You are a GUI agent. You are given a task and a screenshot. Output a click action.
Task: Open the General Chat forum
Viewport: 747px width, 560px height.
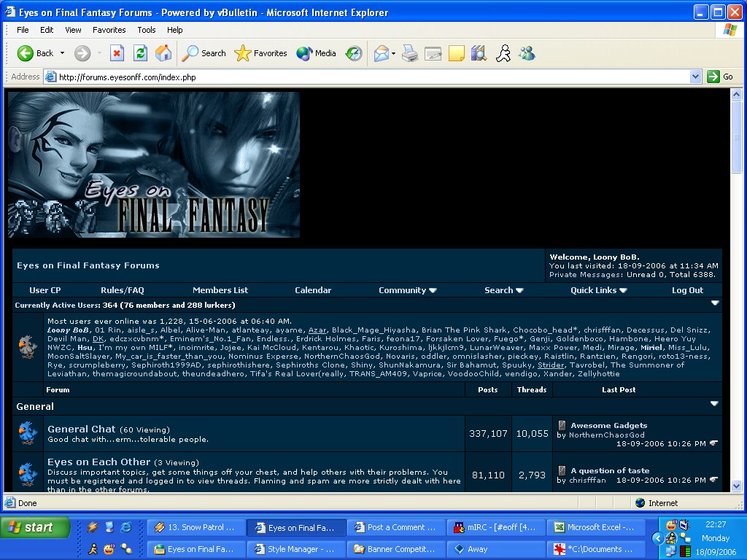click(82, 429)
